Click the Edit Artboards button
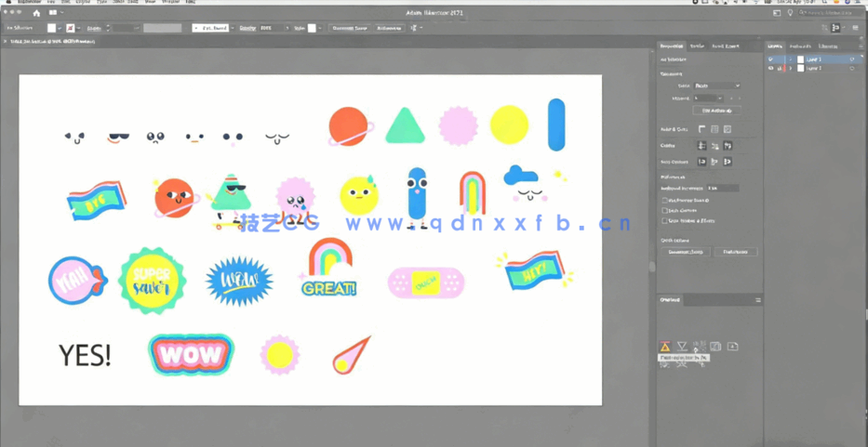Screen dimensions: 868x447 click(716, 111)
